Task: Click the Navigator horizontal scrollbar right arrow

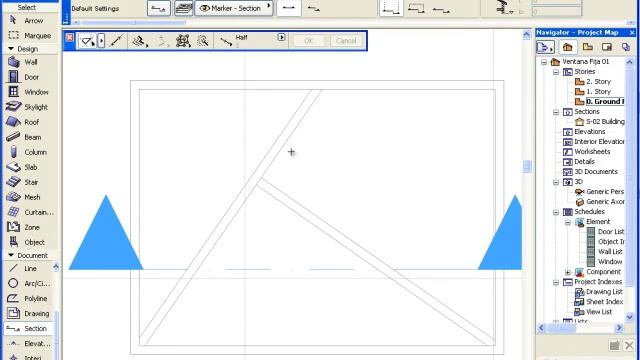Action: [619, 327]
